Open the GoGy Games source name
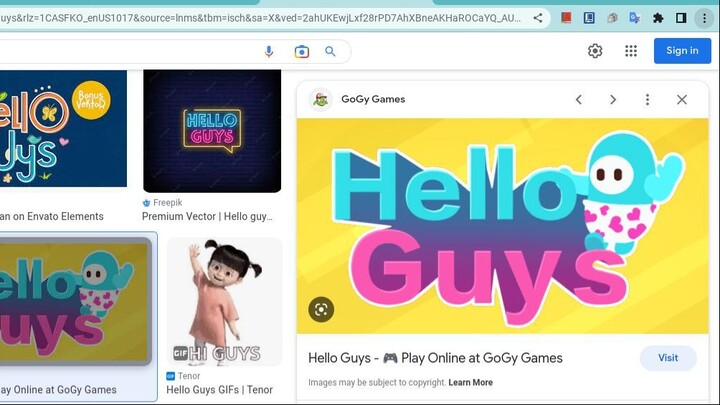 click(373, 99)
